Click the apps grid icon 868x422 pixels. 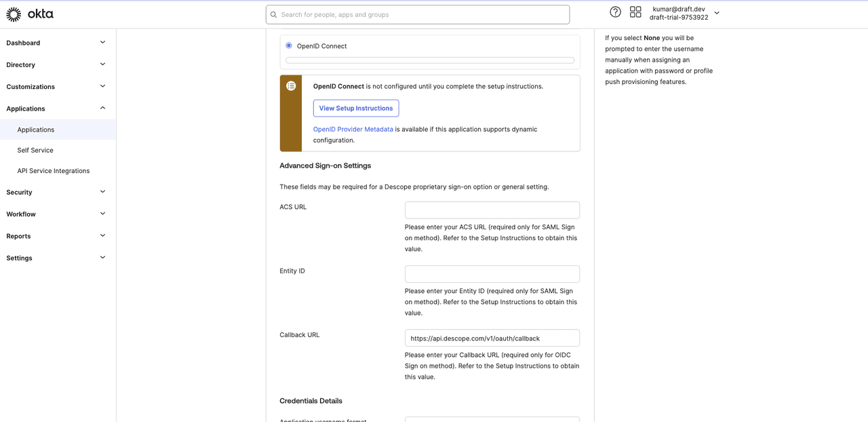(635, 12)
